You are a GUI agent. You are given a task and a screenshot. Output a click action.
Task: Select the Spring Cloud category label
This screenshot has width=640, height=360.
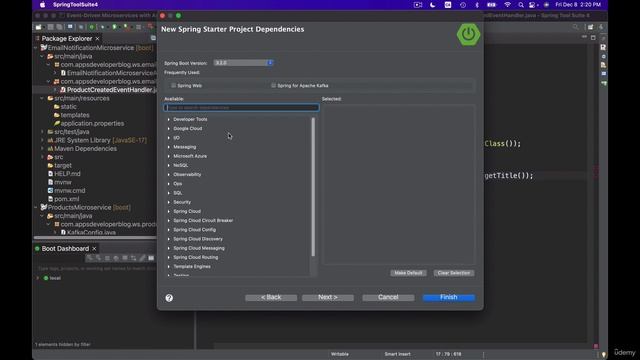point(187,211)
